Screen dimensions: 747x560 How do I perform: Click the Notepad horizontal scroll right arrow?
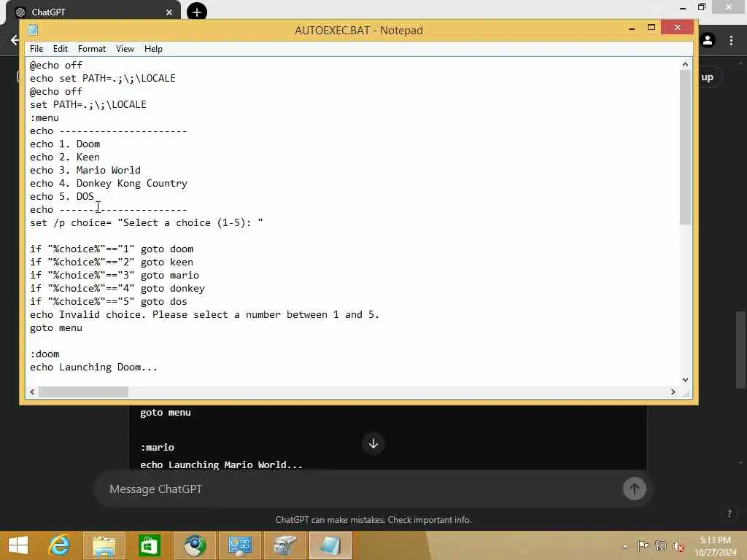673,392
